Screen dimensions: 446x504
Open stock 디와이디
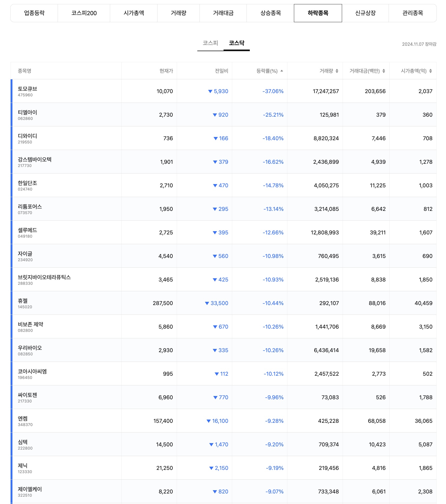27,136
